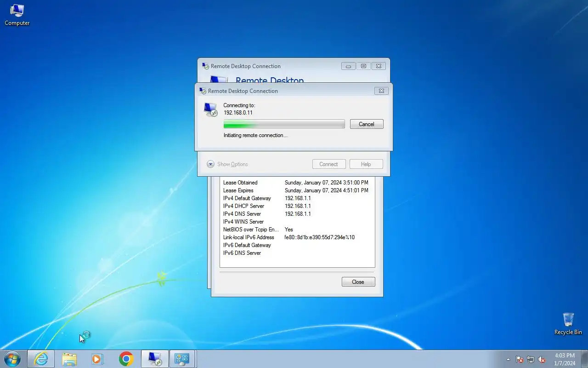Launch Google Chrome from taskbar
The image size is (588, 368).
point(126,359)
